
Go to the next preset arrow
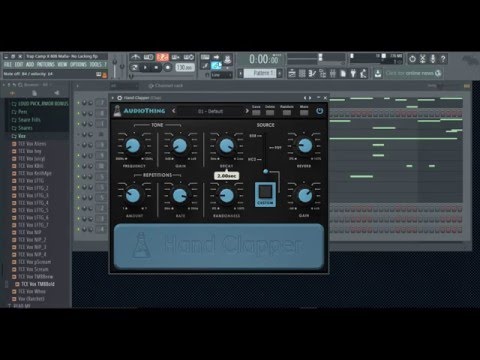coord(247,111)
